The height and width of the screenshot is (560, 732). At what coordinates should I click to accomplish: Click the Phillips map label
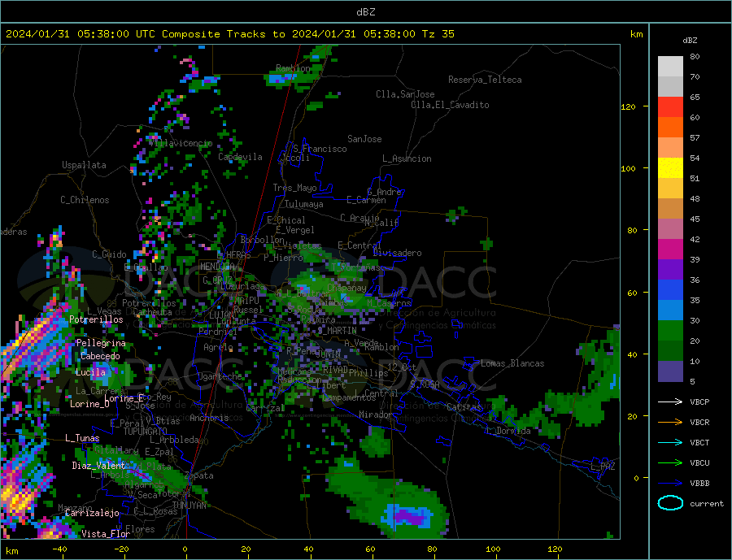pos(368,373)
